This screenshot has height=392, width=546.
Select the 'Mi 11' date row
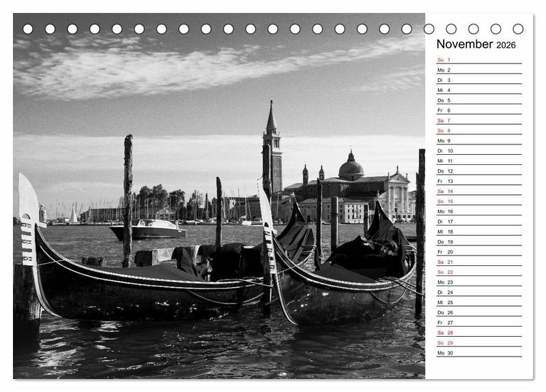click(479, 161)
